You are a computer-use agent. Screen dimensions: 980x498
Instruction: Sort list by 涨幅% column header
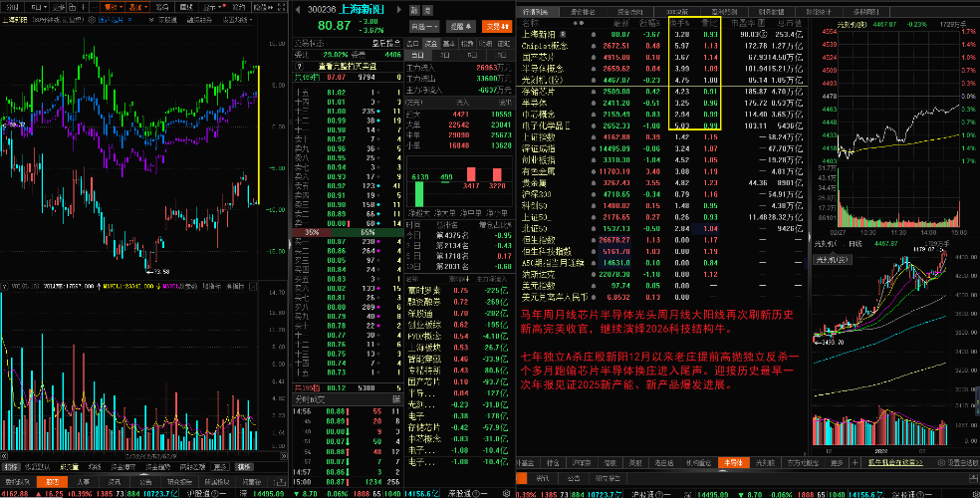[x=650, y=23]
